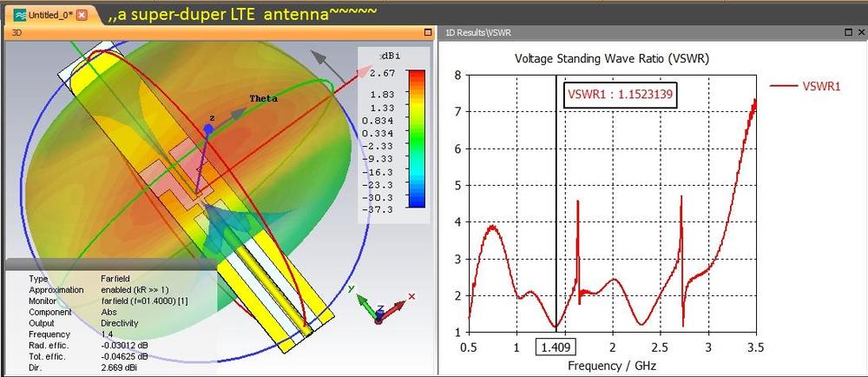Click the 0.5 tick on the frequency axis
This screenshot has height=377, width=868.
pos(470,347)
